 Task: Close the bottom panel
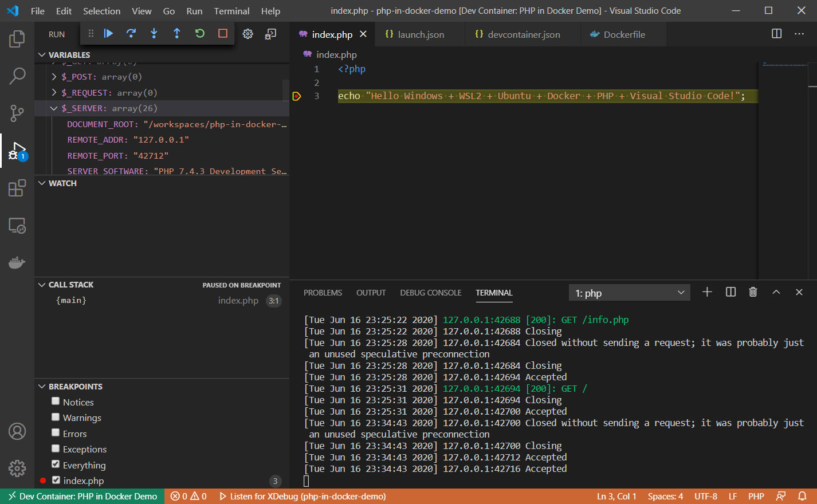(x=799, y=292)
